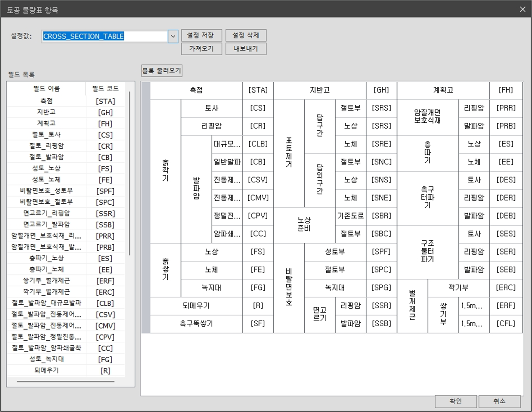Click the [GH] cell in the table
The width and height of the screenshot is (532, 412).
(x=382, y=90)
